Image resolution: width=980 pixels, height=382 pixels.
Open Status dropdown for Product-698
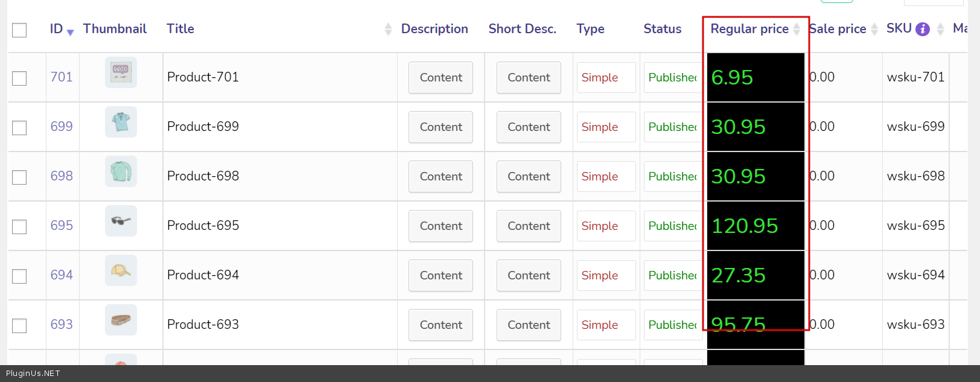pos(672,176)
